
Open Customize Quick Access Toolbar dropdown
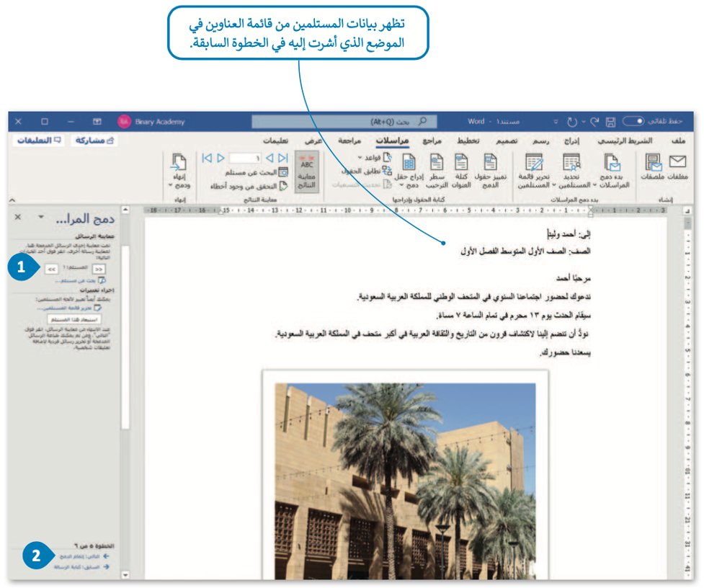click(556, 122)
